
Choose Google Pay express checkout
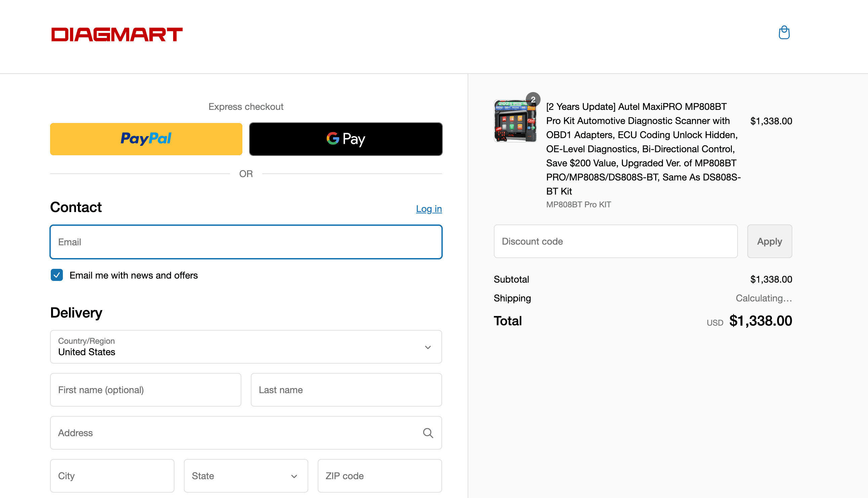pos(346,139)
